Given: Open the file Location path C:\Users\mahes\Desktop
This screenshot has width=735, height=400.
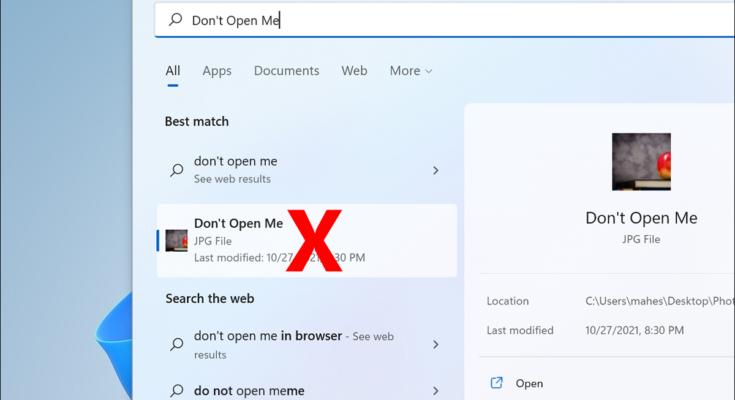Looking at the screenshot, I should pos(658,300).
